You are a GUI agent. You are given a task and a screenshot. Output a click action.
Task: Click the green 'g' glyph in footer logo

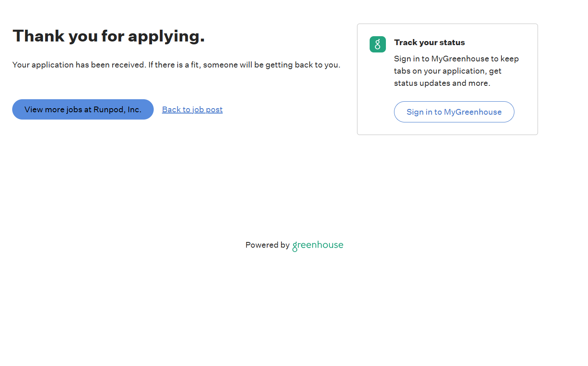point(295,246)
